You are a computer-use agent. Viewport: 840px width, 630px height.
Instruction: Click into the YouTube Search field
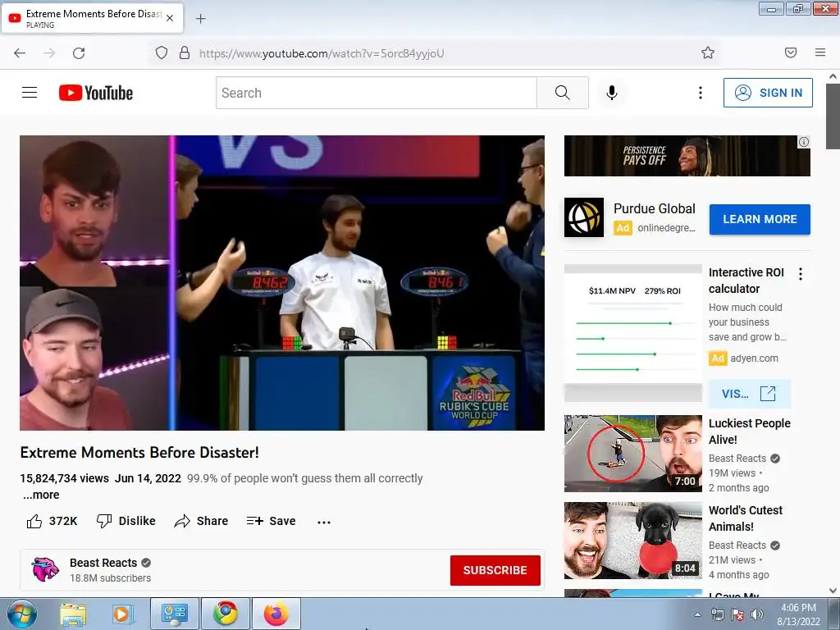(x=376, y=93)
